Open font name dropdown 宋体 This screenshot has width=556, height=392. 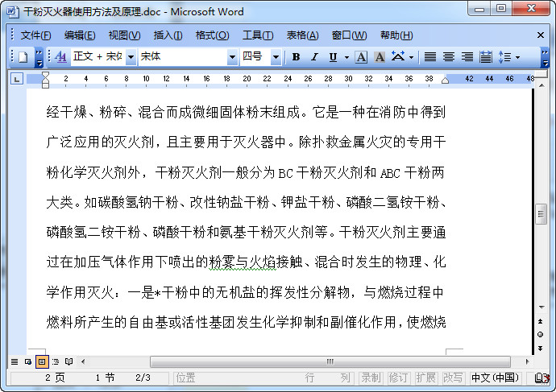[232, 57]
